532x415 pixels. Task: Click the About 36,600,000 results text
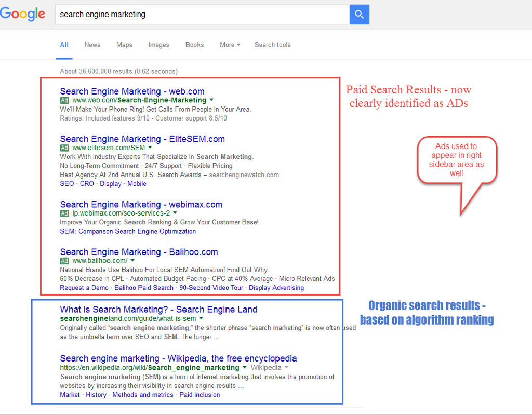coord(119,71)
